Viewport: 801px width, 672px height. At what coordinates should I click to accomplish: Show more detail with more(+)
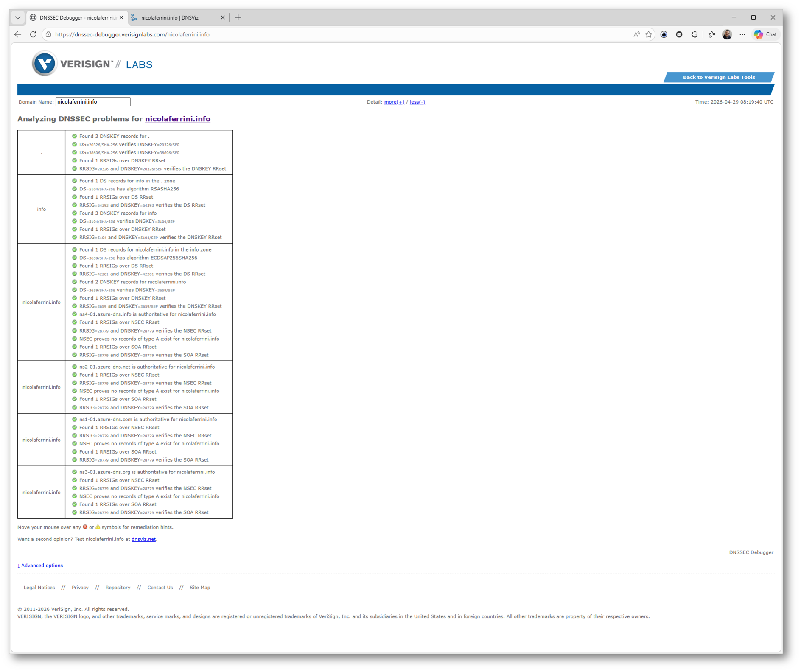pos(394,102)
